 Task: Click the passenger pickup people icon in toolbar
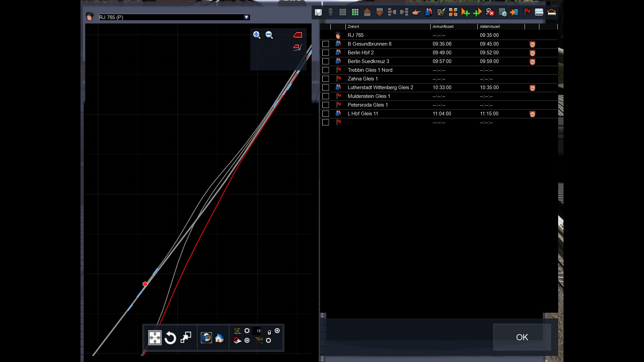tap(428, 12)
